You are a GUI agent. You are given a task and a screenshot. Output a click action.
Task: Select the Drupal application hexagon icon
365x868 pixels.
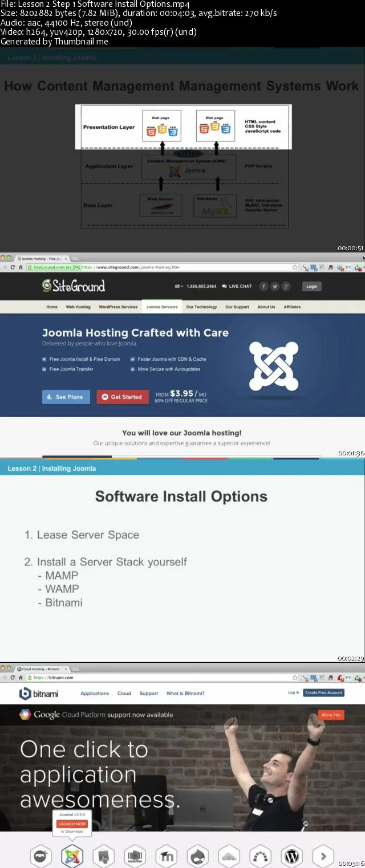(197, 855)
